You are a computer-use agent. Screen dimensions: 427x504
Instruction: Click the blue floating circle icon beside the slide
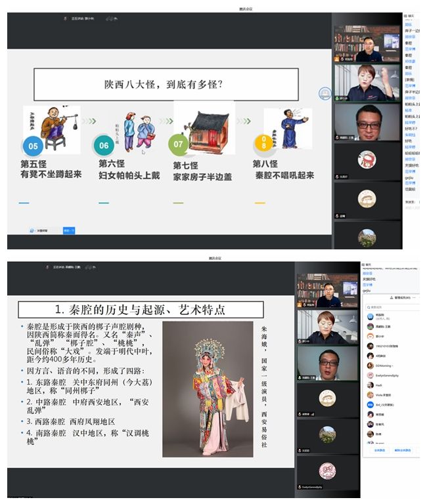click(325, 94)
